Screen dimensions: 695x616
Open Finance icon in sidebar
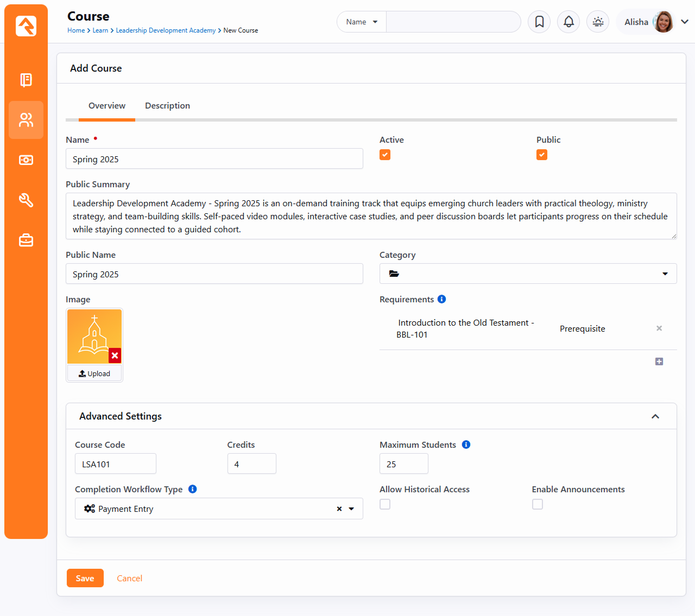26,160
